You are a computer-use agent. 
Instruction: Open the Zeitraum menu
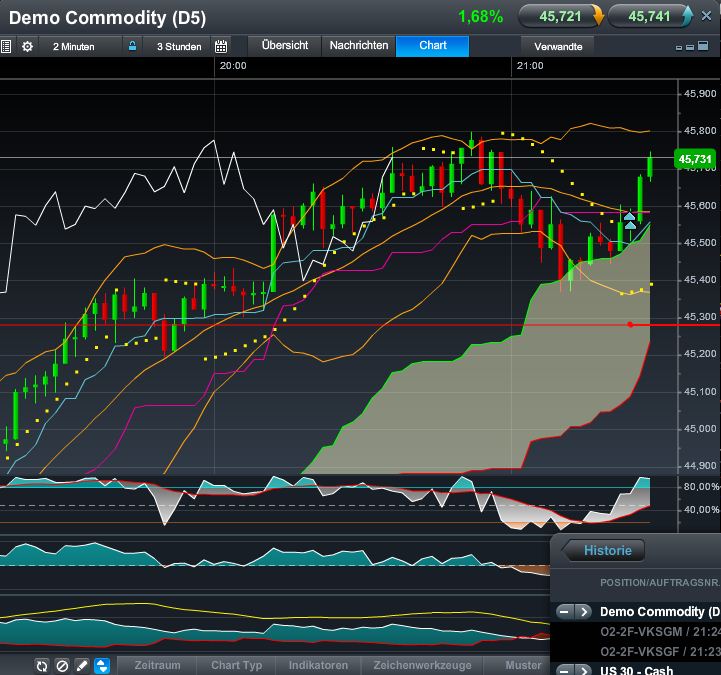click(x=157, y=665)
